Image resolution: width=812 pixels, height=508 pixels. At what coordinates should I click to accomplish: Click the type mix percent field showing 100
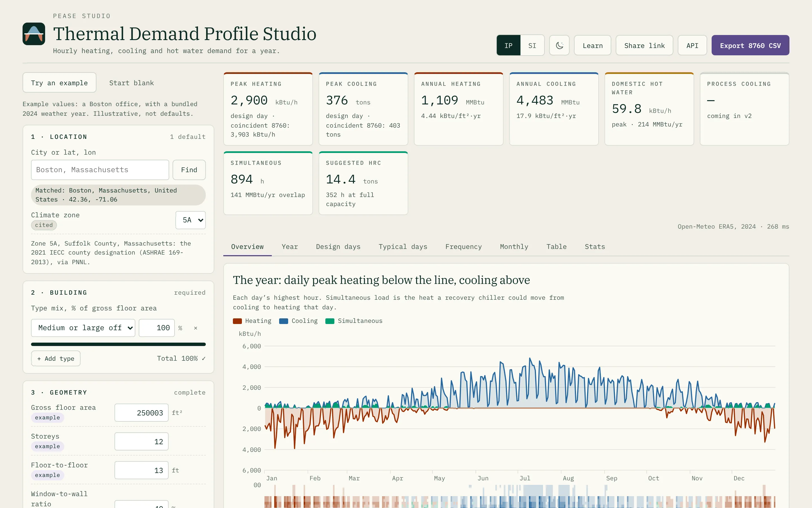157,328
